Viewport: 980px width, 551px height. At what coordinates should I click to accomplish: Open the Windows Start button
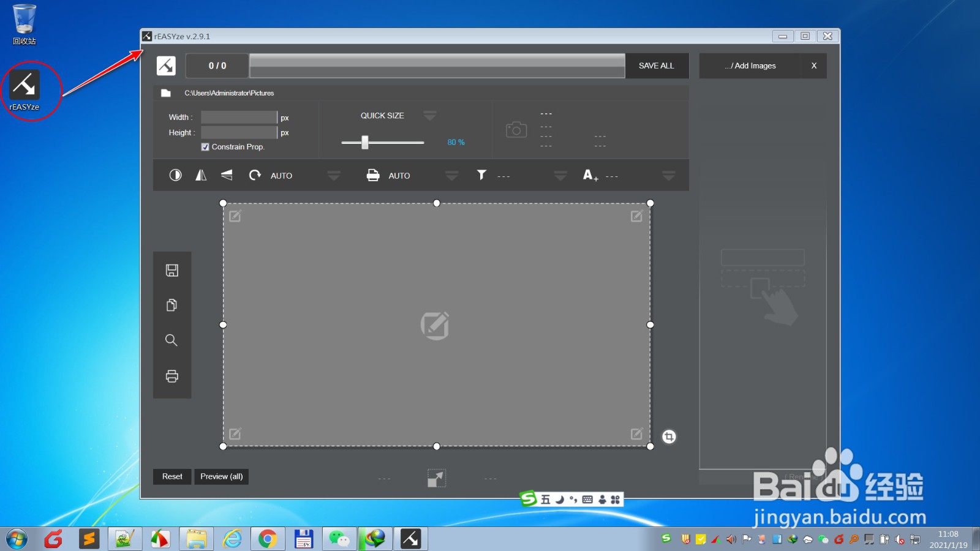pyautogui.click(x=17, y=539)
